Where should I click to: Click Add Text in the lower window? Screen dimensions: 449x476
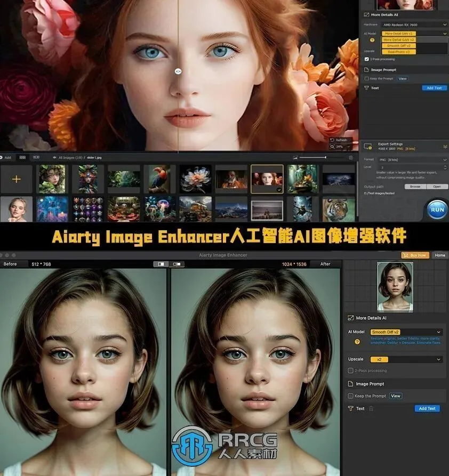click(x=427, y=409)
